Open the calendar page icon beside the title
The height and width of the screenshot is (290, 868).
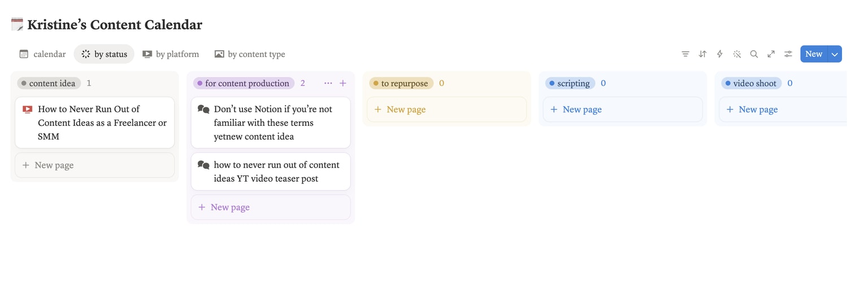coord(18,24)
